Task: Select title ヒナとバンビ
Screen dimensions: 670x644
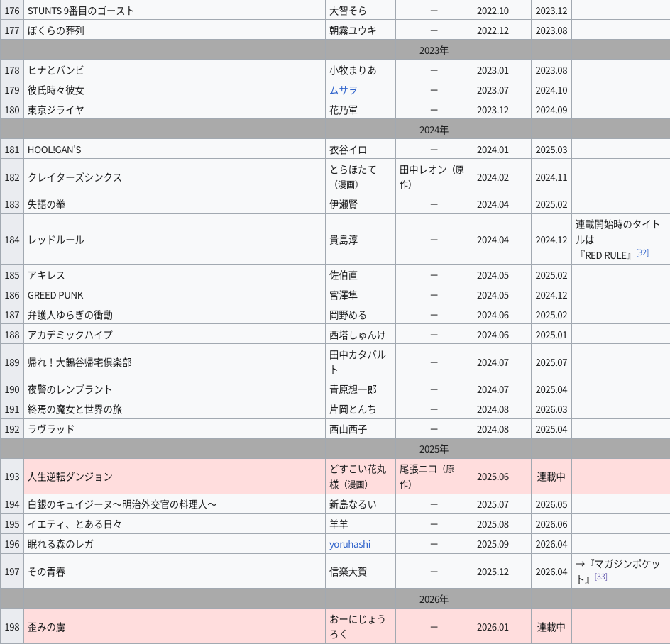Action: (x=56, y=70)
